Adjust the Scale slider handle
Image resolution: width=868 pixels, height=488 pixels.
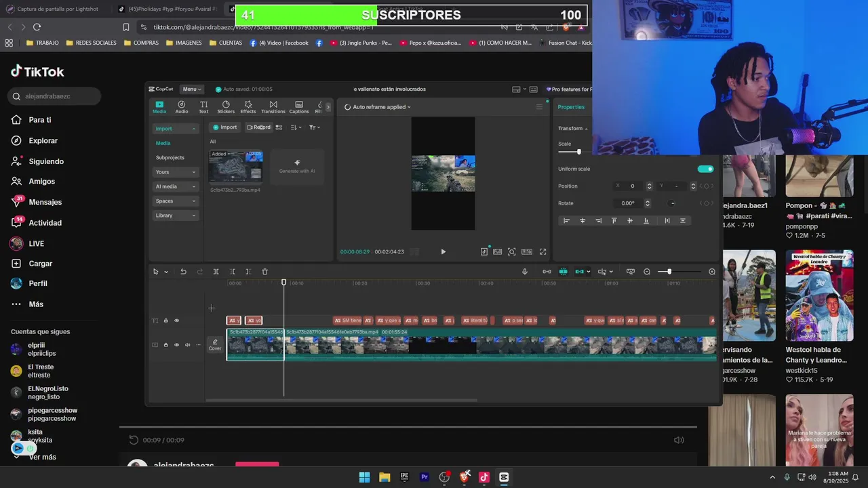pos(578,152)
